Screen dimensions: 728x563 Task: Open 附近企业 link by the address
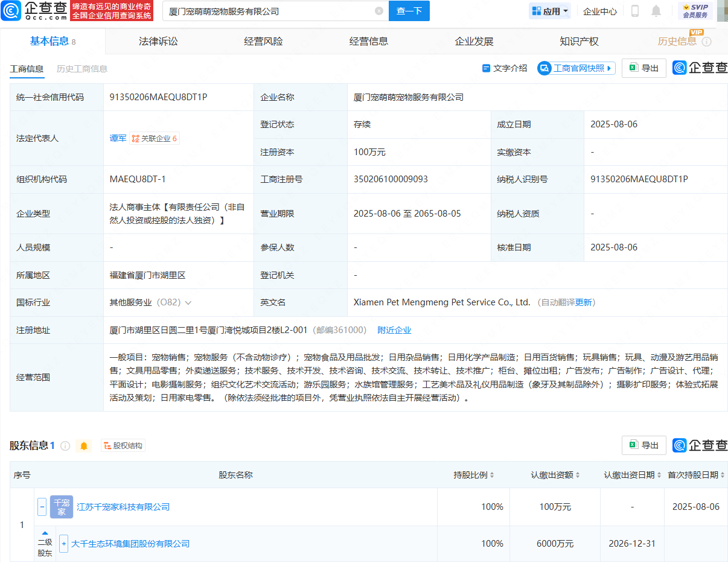pyautogui.click(x=394, y=330)
